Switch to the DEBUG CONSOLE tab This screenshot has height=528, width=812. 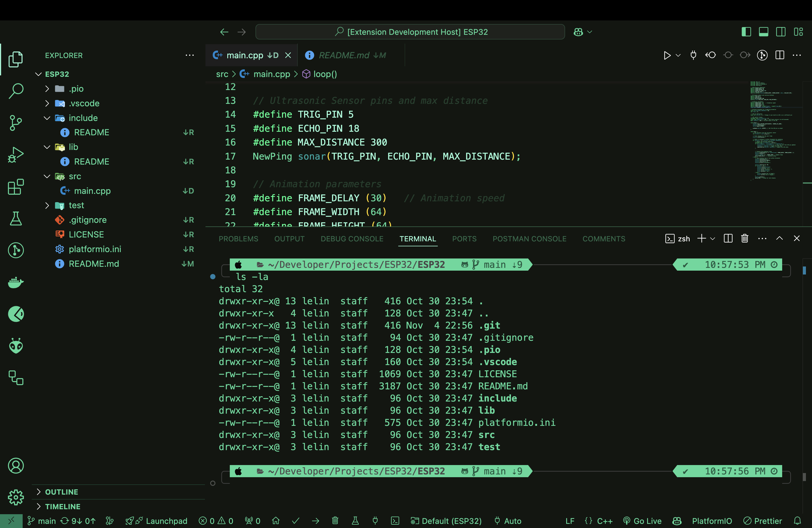[x=352, y=239]
